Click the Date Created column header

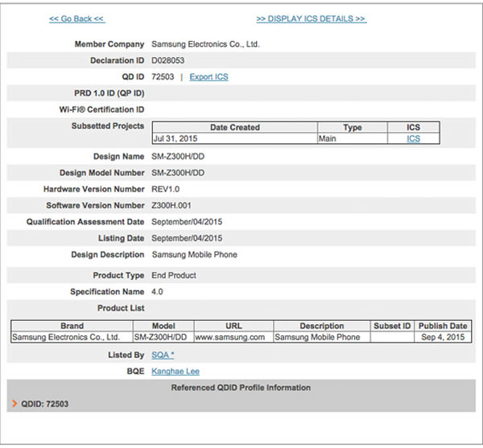[x=235, y=127]
